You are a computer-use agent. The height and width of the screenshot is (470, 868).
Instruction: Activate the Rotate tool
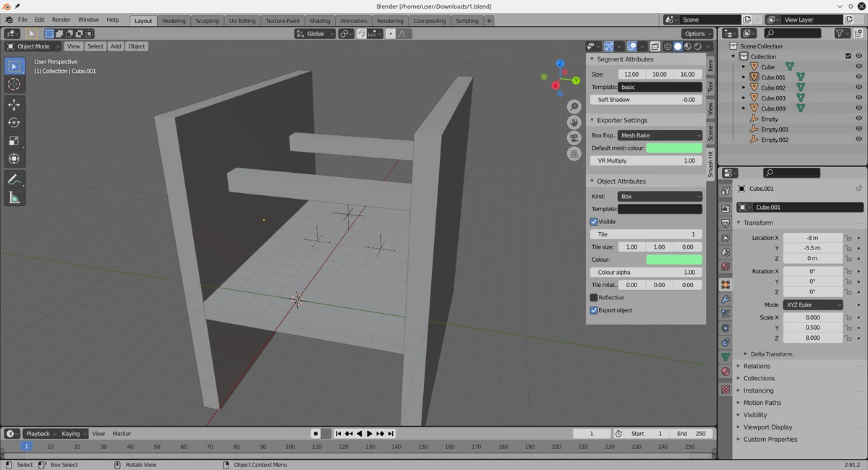[x=14, y=123]
